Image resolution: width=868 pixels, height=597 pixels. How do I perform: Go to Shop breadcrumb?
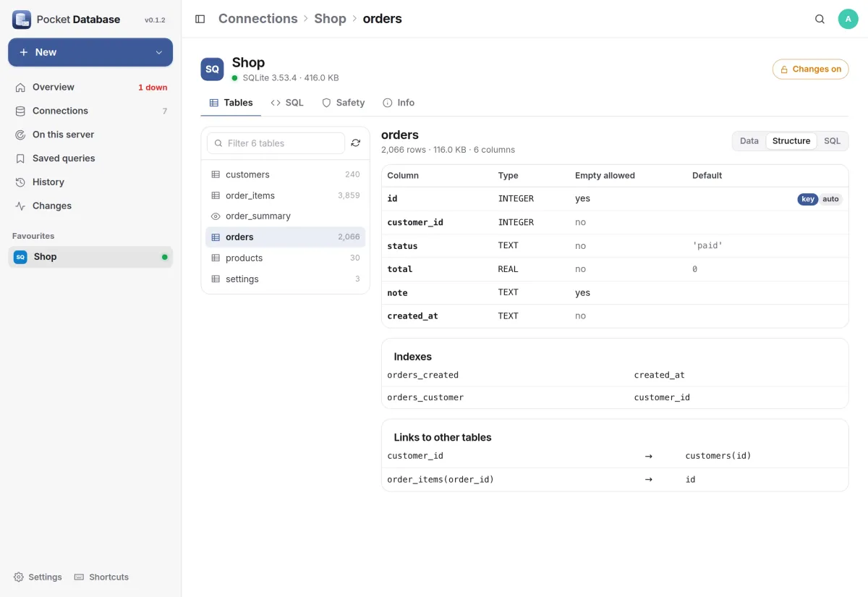click(x=330, y=19)
